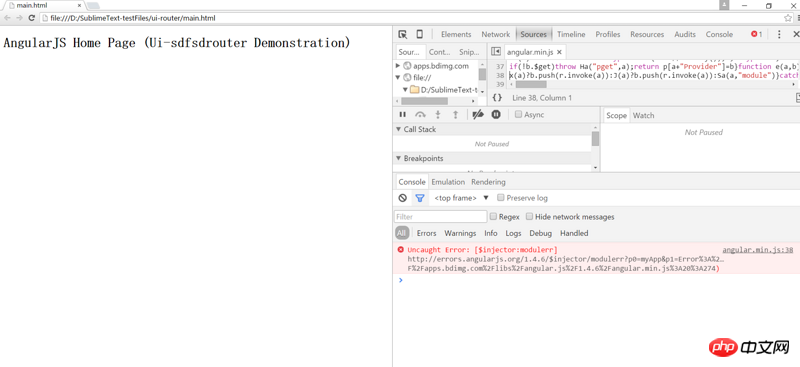This screenshot has width=800, height=367.
Task: Collapse the Breakpoints section
Action: pyautogui.click(x=398, y=159)
